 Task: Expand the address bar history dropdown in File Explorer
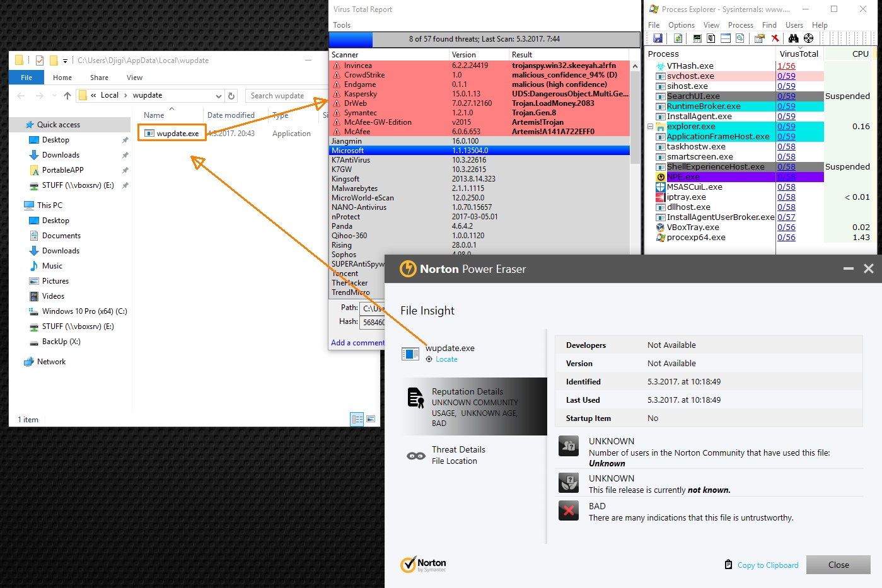click(219, 96)
